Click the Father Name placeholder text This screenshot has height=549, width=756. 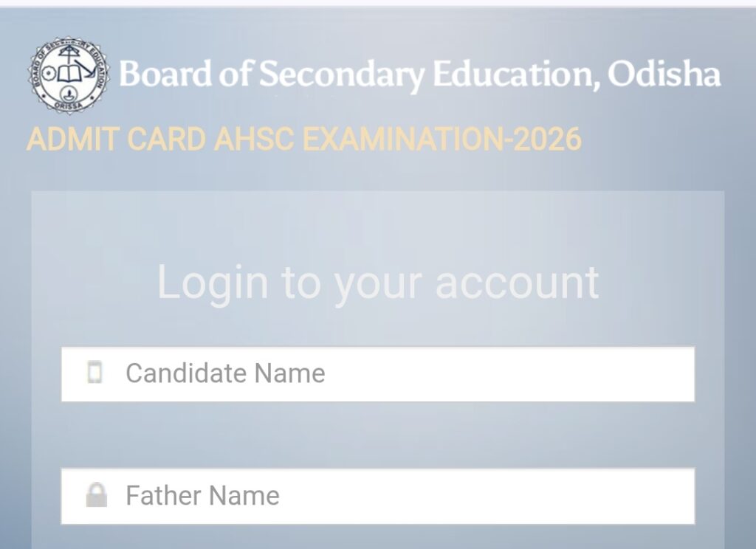pyautogui.click(x=202, y=495)
